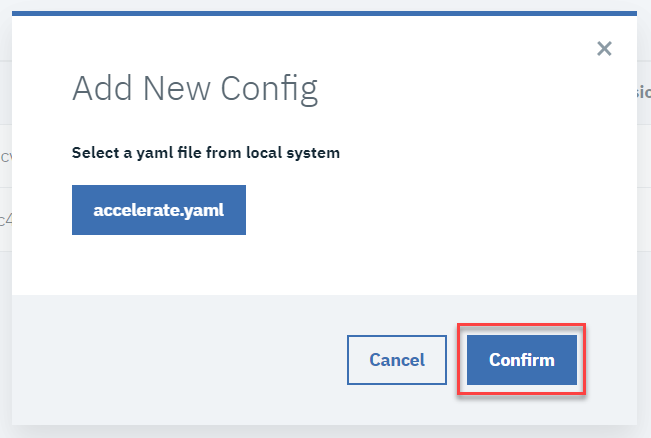Viewport: 651px width, 438px height.
Task: Click the gray footer area beside Cancel
Action: [x=180, y=360]
